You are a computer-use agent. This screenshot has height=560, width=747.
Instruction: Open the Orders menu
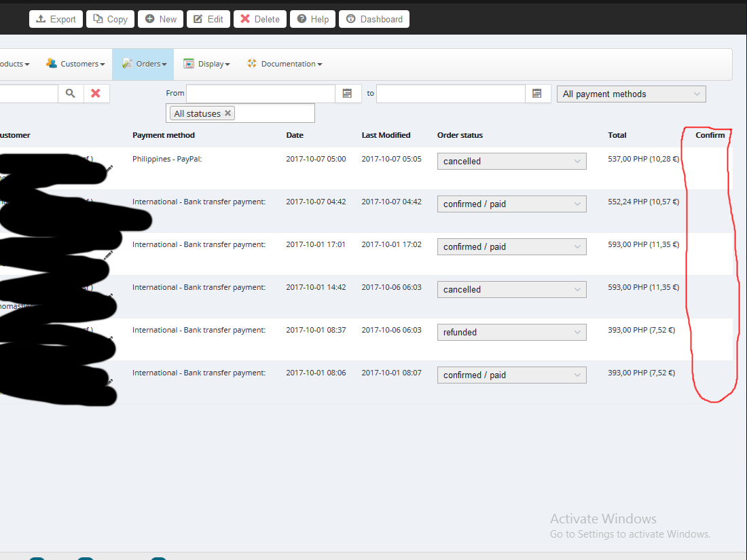pos(143,64)
